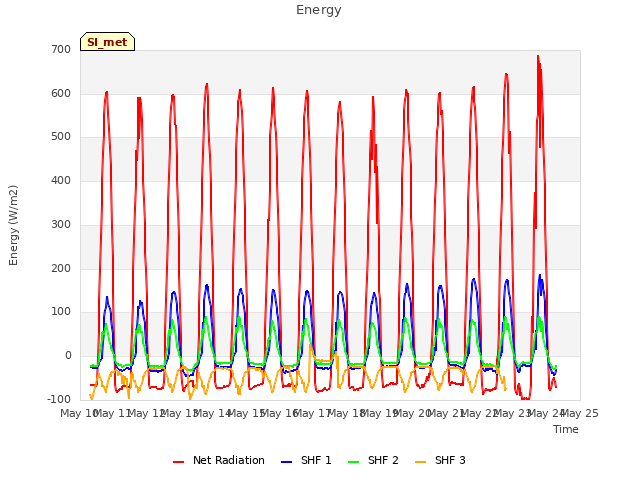Click the -100 y-axis tick label

[x=59, y=399]
